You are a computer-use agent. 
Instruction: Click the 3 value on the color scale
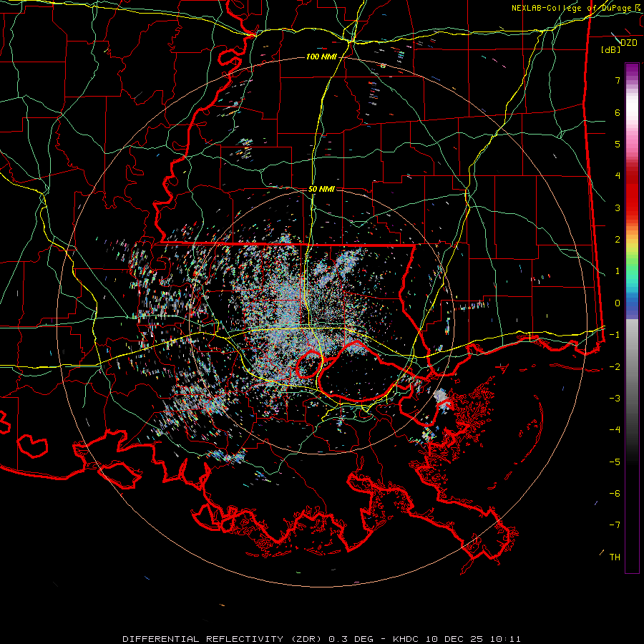click(x=618, y=208)
